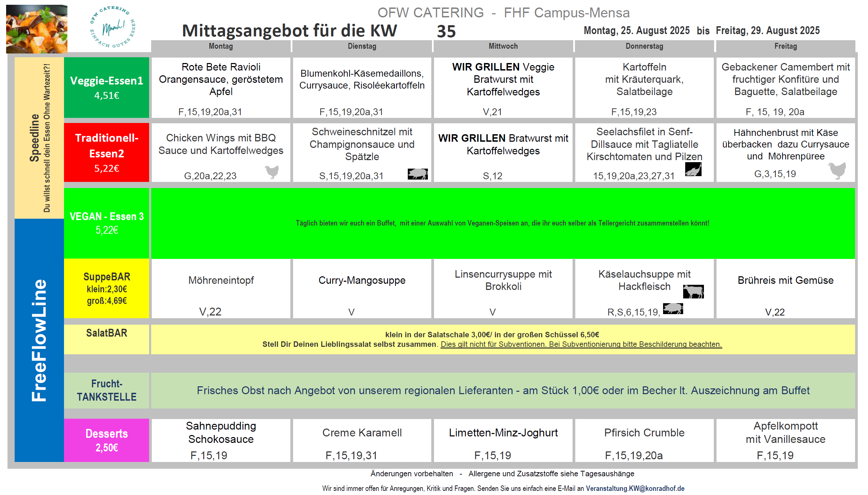The image size is (868, 495).
Task: Click 'Linsencurrysuppe mit Brokkoli' text
Action: (x=503, y=280)
